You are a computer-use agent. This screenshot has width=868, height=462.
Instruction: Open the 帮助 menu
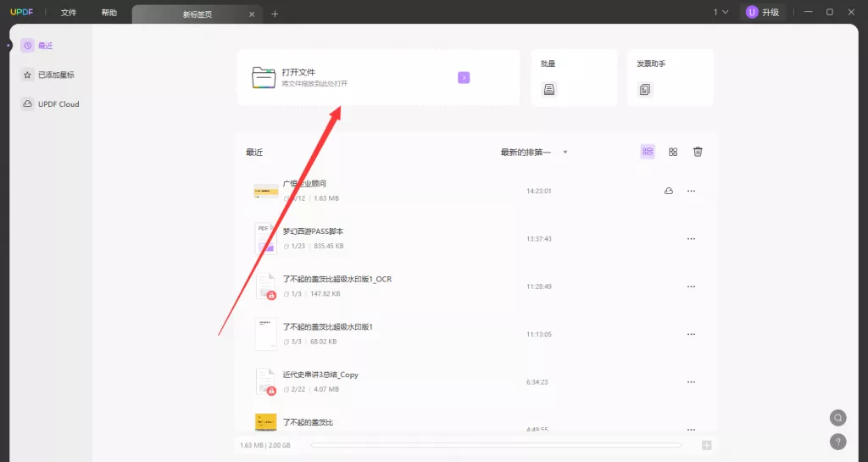[x=109, y=13]
